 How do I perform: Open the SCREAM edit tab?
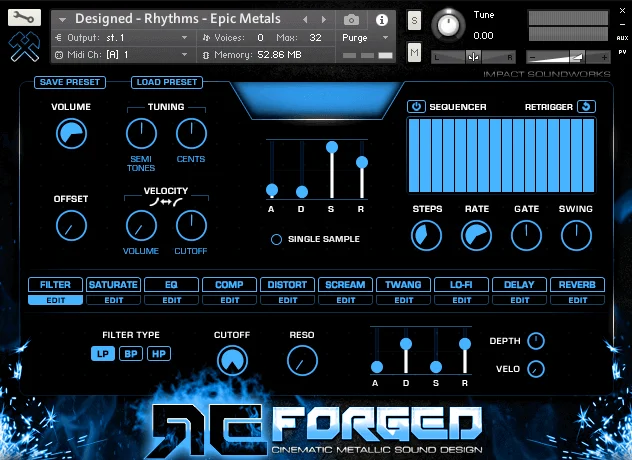point(345,300)
